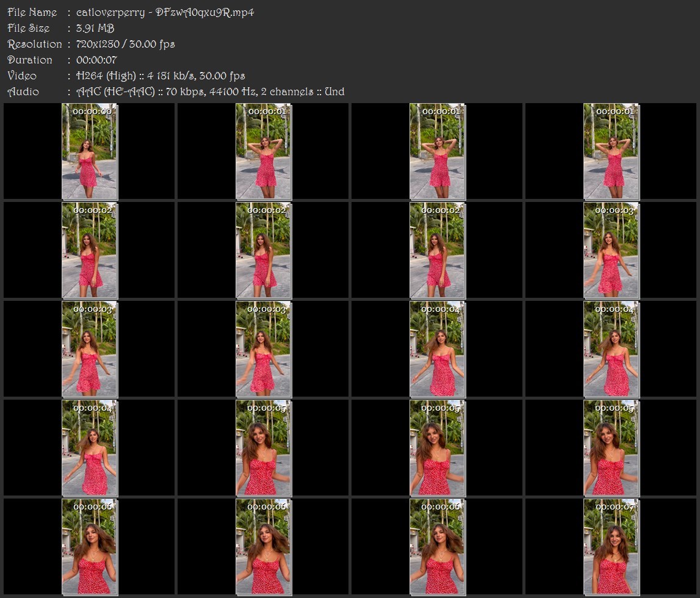This screenshot has width=700, height=598.
Task: Select the "H264 (High)" video codec line
Action: tap(161, 76)
